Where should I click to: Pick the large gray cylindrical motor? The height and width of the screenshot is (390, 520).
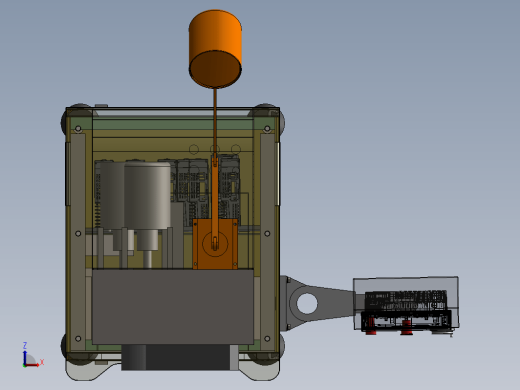pos(147,197)
